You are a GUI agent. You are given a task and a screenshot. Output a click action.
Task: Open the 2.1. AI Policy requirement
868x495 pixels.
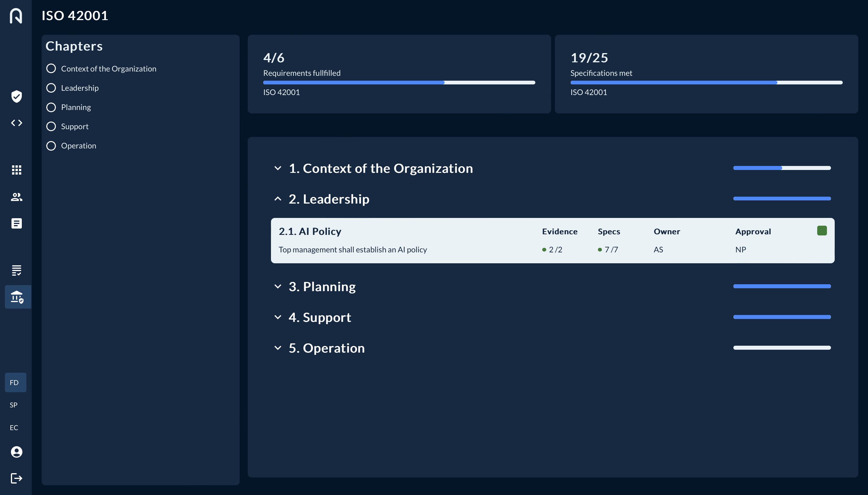coord(310,231)
